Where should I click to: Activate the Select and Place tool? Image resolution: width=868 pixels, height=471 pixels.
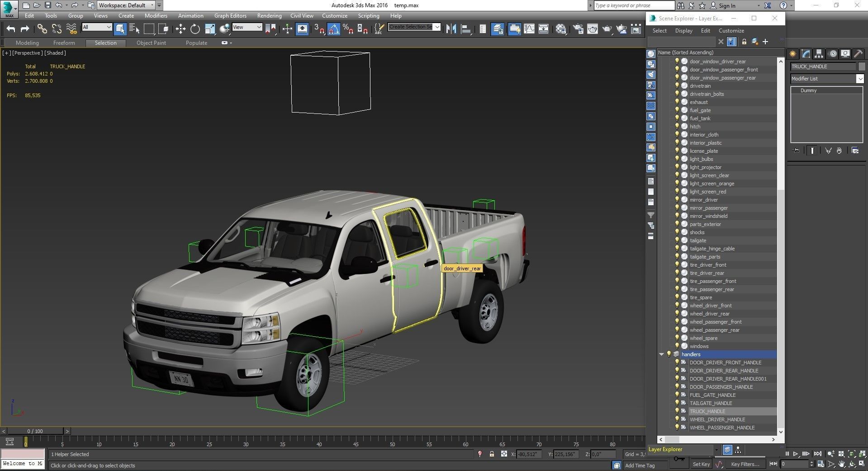[224, 29]
